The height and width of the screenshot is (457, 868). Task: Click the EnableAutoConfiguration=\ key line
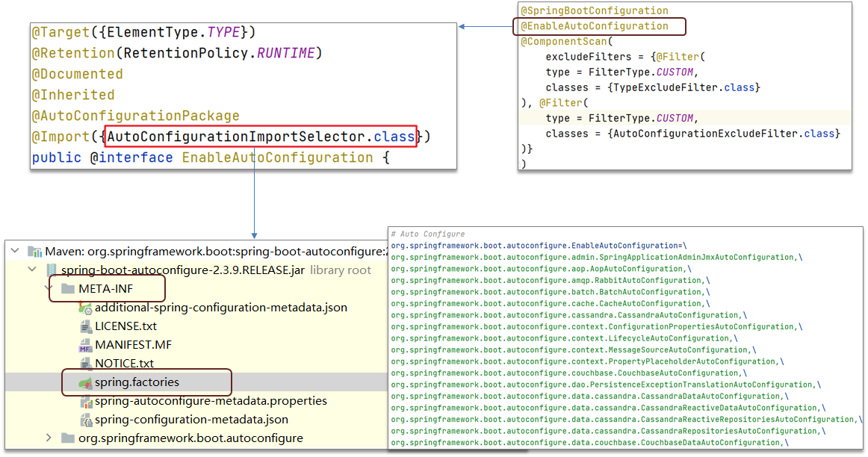tap(539, 246)
